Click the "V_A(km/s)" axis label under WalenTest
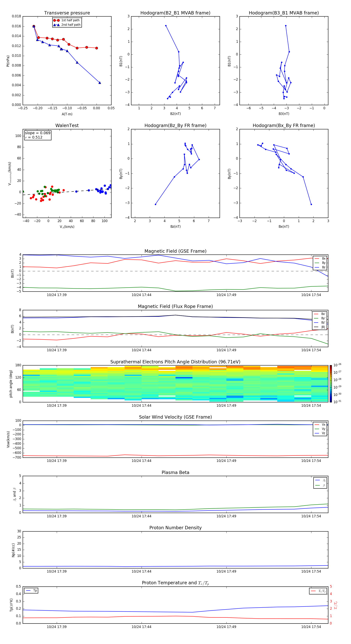The height and width of the screenshot is (644, 351). tap(67, 227)
